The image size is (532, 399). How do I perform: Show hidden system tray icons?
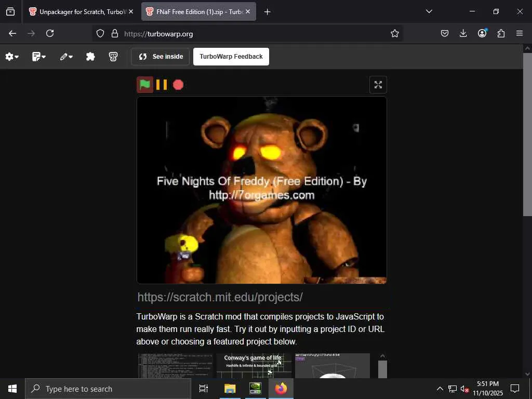tap(440, 389)
